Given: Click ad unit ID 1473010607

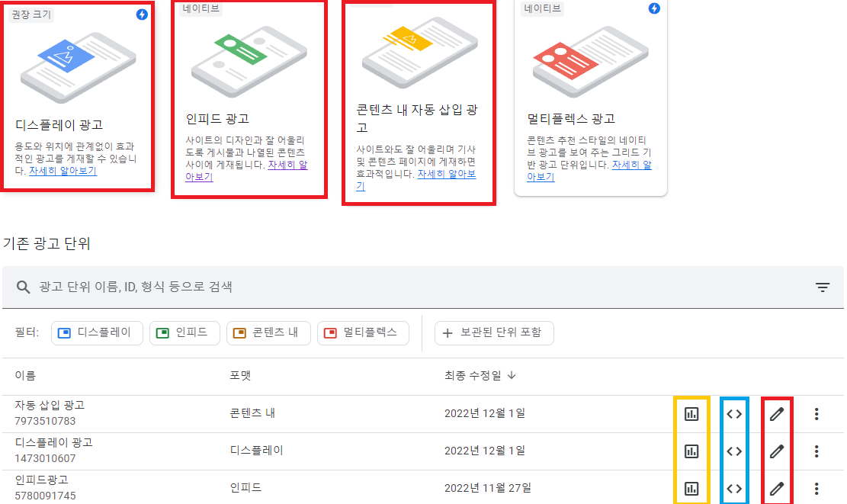Looking at the screenshot, I should [x=46, y=458].
